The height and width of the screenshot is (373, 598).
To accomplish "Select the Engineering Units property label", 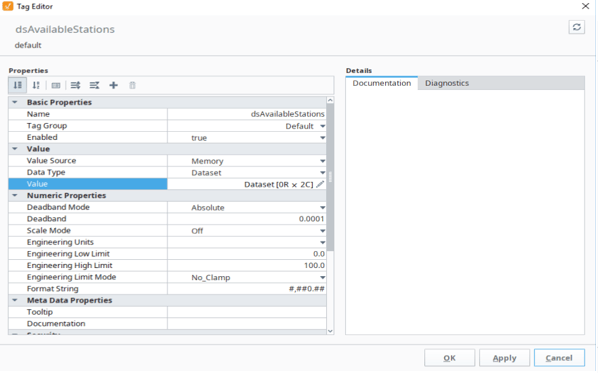I will pos(60,242).
